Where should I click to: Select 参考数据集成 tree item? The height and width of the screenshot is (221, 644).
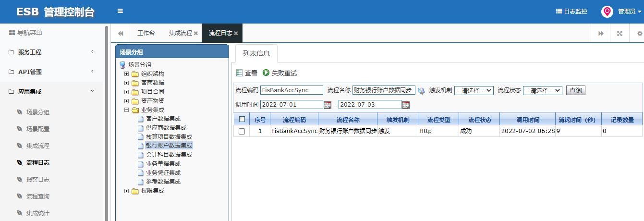point(163,182)
